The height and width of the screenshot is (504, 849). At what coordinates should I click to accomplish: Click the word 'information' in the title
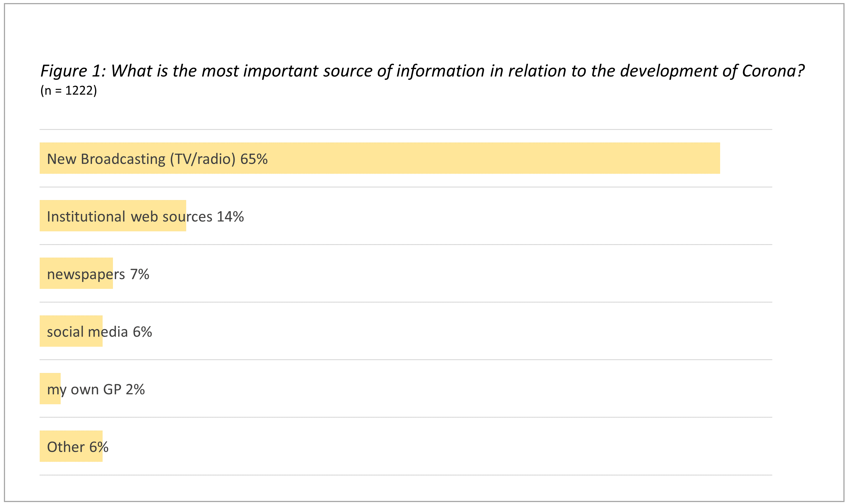click(441, 71)
